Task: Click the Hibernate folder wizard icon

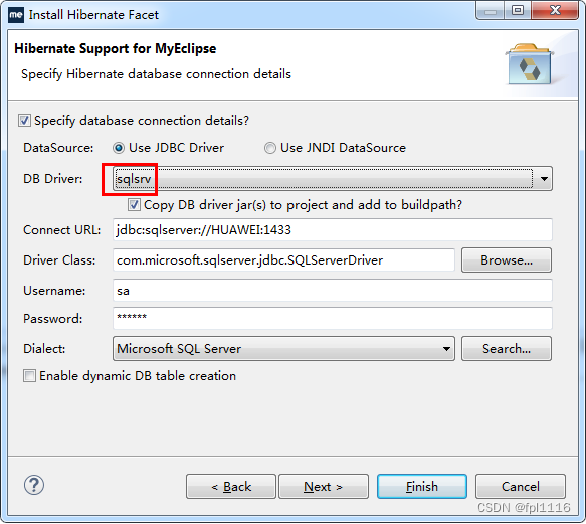Action: tap(530, 64)
